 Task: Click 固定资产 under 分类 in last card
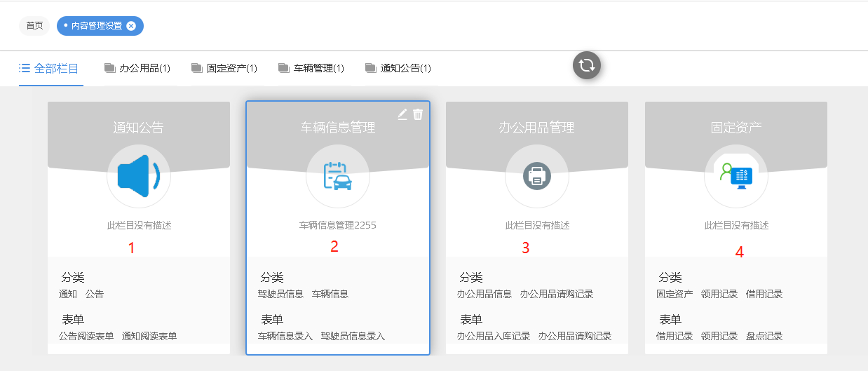point(674,294)
